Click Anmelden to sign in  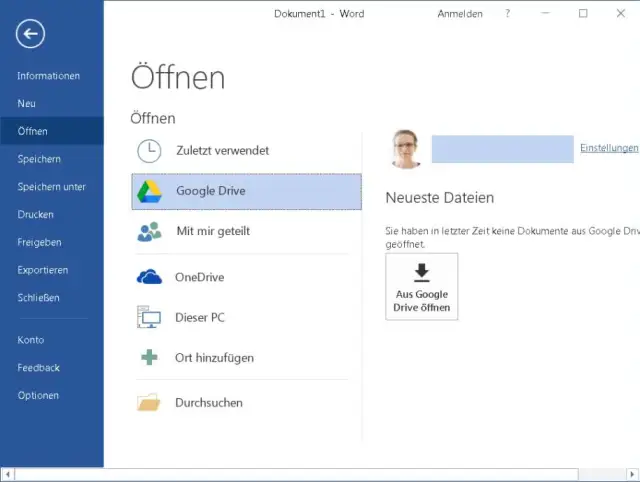point(460,14)
